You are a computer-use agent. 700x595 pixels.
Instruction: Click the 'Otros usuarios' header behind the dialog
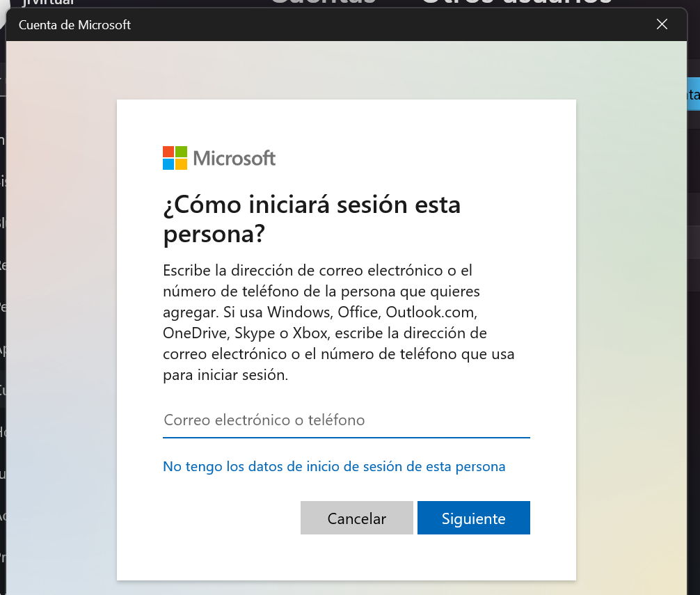pos(515,3)
